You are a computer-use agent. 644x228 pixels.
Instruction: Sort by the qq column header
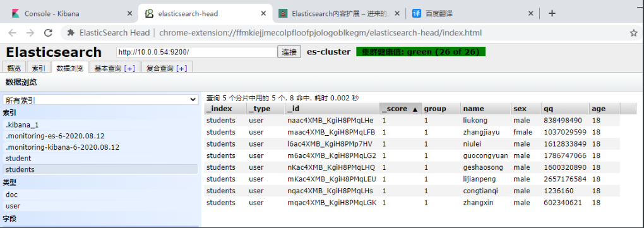tap(564, 109)
